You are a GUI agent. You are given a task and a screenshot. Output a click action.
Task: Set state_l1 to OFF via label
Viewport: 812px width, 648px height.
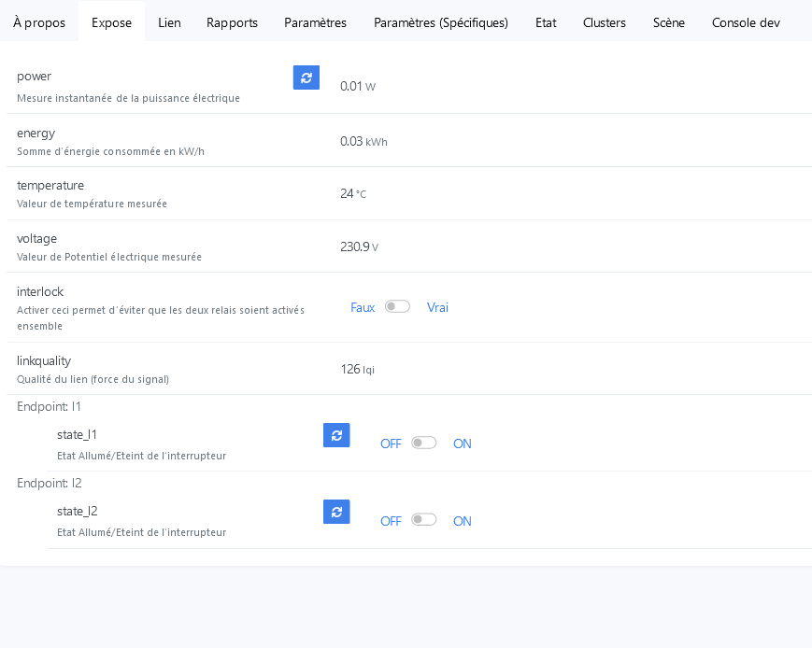point(391,444)
